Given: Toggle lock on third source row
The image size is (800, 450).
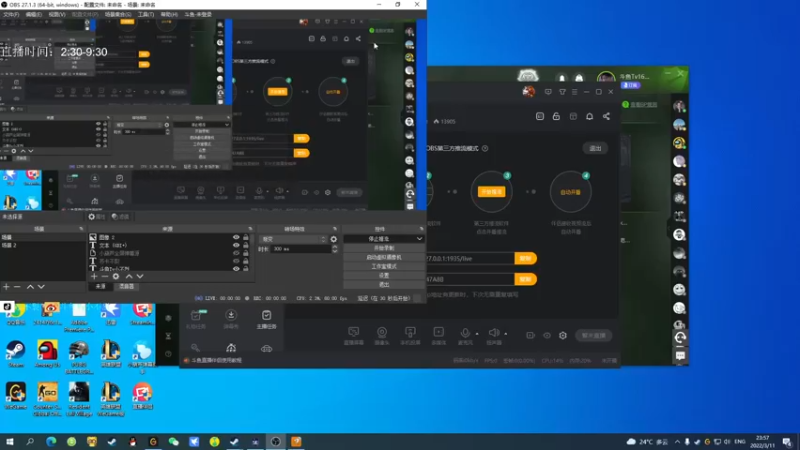Looking at the screenshot, I should tap(246, 253).
